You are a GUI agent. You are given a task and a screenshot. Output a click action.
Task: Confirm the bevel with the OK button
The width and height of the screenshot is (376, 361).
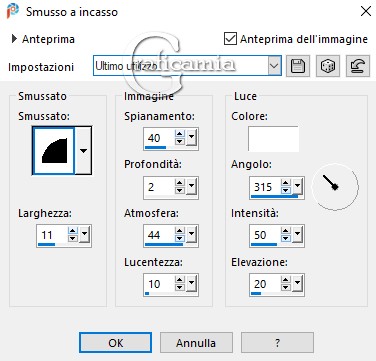click(115, 343)
